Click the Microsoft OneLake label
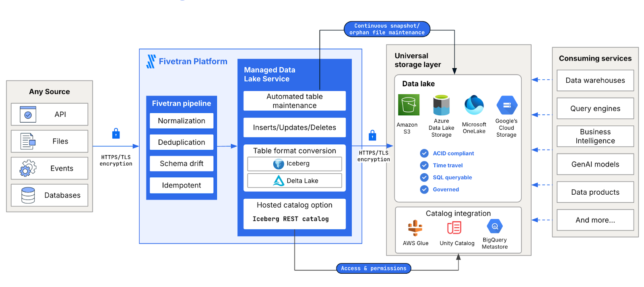This screenshot has width=644, height=287. 474,128
